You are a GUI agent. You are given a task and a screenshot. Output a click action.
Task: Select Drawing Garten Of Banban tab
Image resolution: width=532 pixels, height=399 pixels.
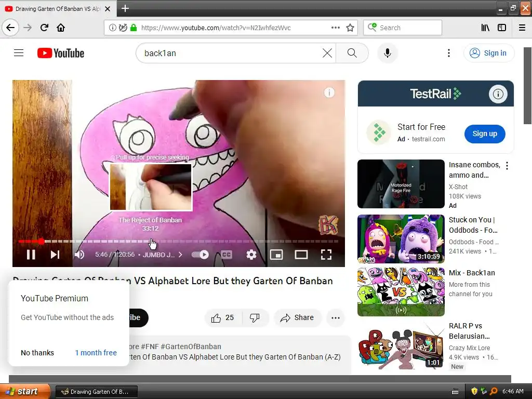(58, 9)
